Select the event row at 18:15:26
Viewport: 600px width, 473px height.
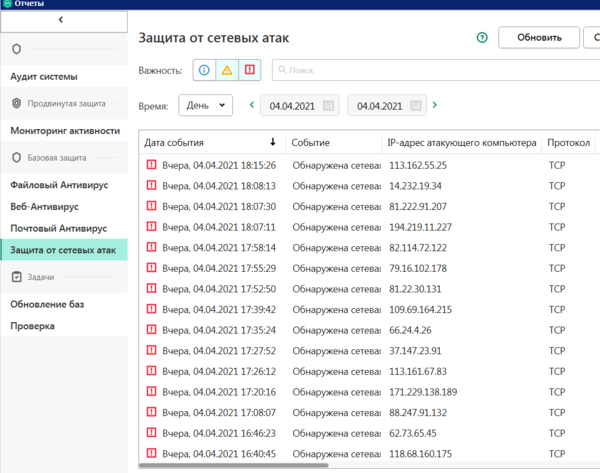point(340,165)
